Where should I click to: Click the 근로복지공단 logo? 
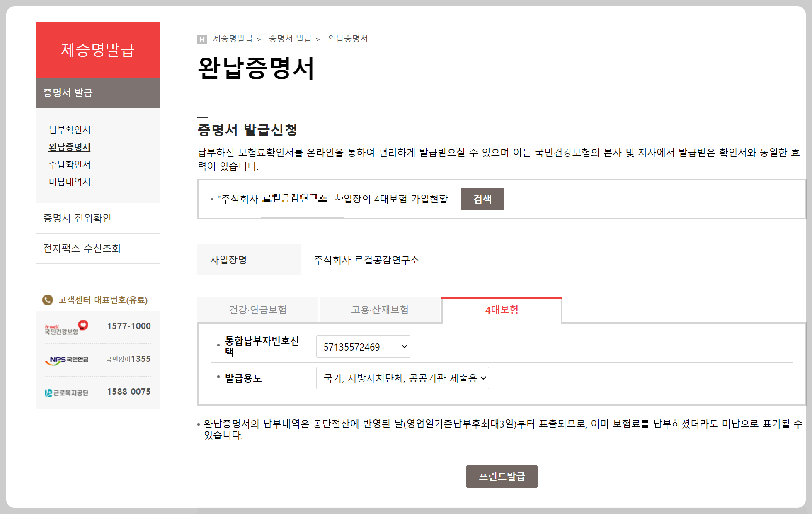67,392
